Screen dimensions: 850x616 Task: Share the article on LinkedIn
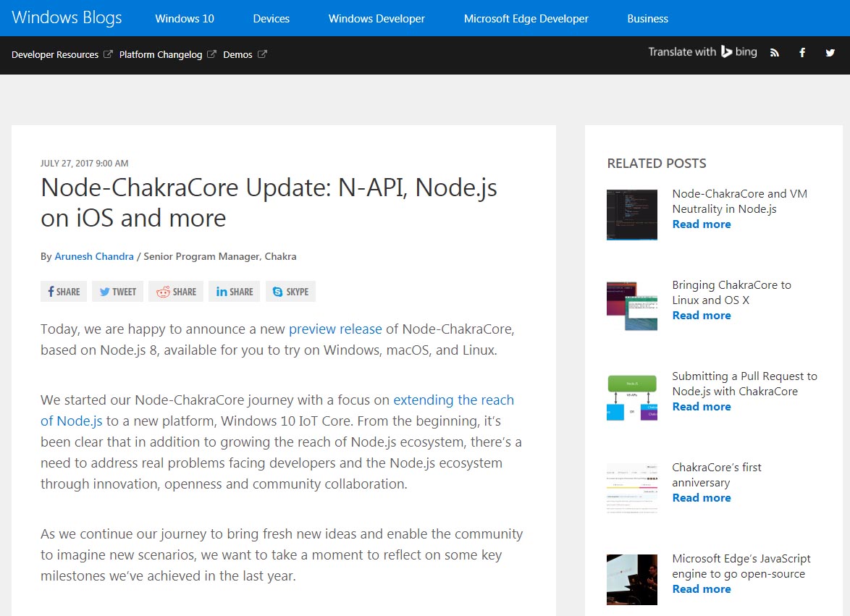click(x=234, y=291)
